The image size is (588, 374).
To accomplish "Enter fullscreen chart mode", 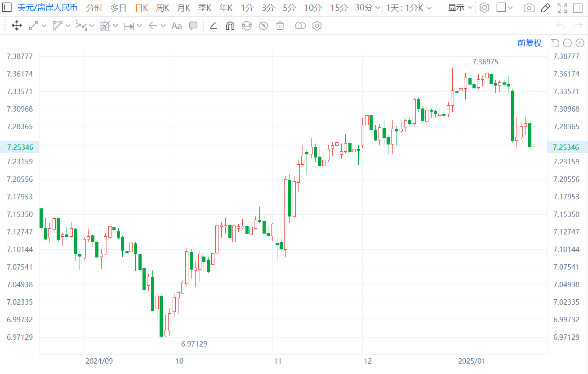I will tap(562, 8).
